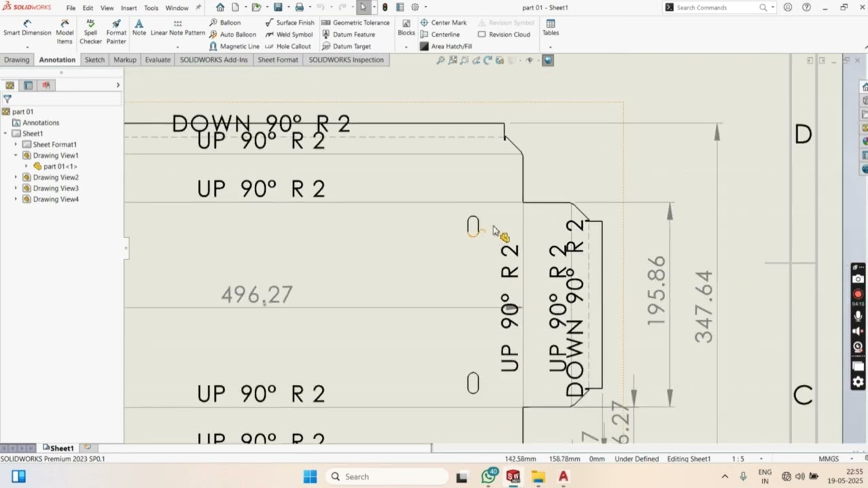Add a Balloon annotation
The image size is (868, 488).
point(224,22)
